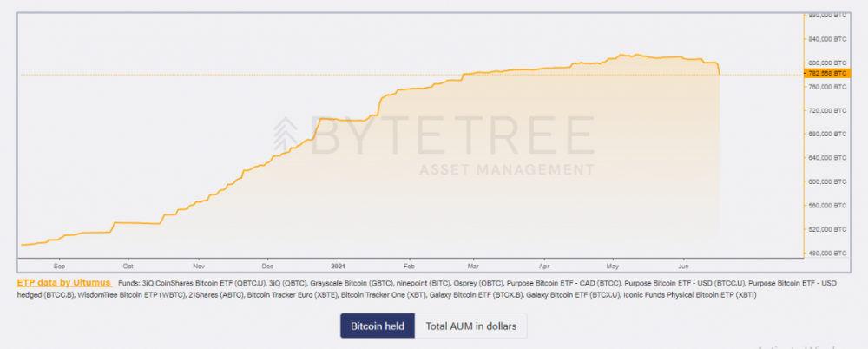Click the 480,000 BTC price axis label
Viewport: 868px width, 349px height.
pyautogui.click(x=826, y=254)
